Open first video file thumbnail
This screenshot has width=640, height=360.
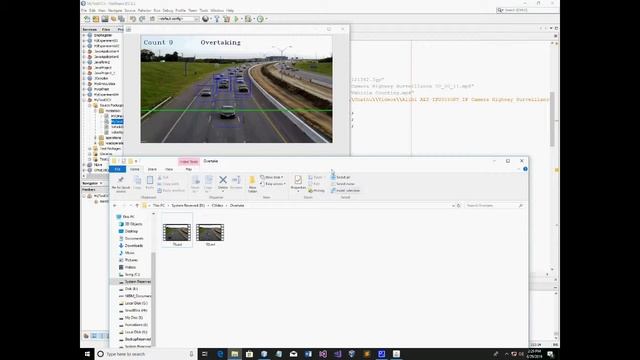(x=177, y=234)
